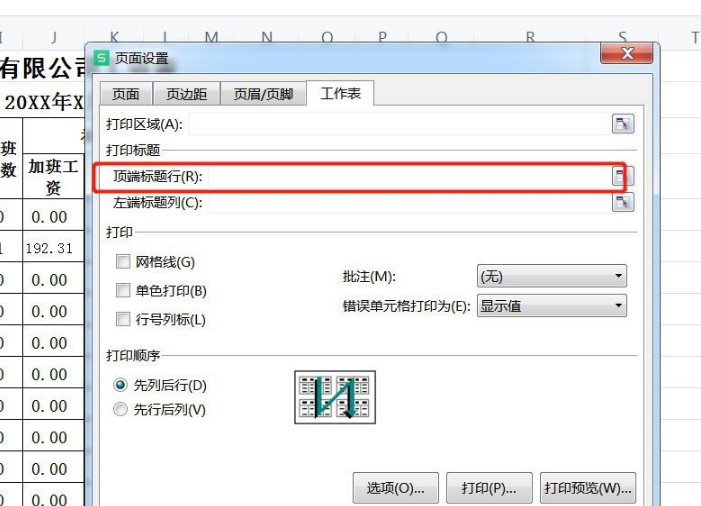Toggle the 单色打印 checkbox
This screenshot has width=701, height=506.
click(124, 291)
